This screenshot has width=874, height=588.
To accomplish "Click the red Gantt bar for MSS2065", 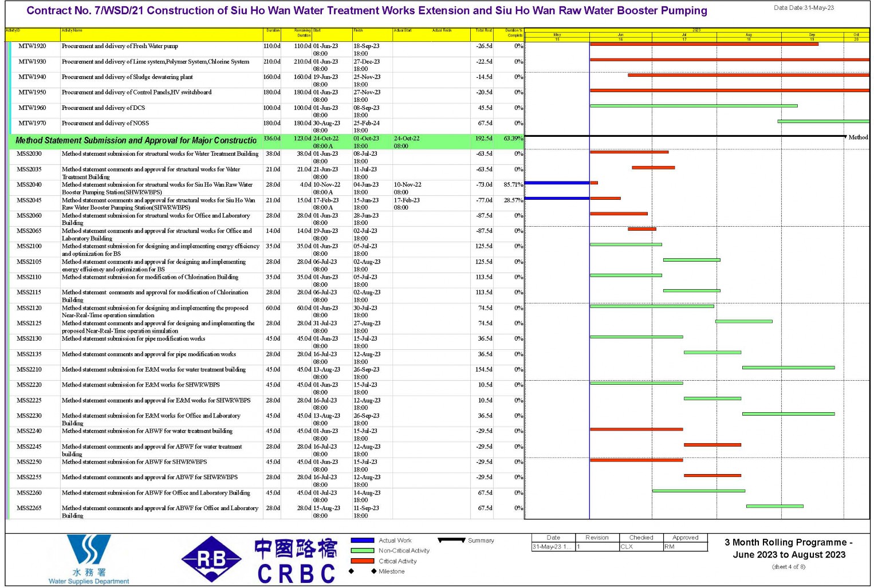I will point(642,229).
